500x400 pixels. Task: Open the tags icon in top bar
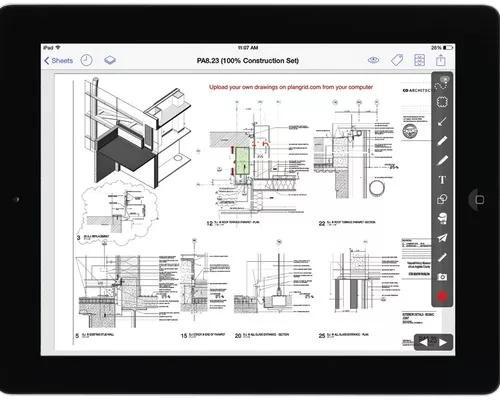click(x=397, y=60)
